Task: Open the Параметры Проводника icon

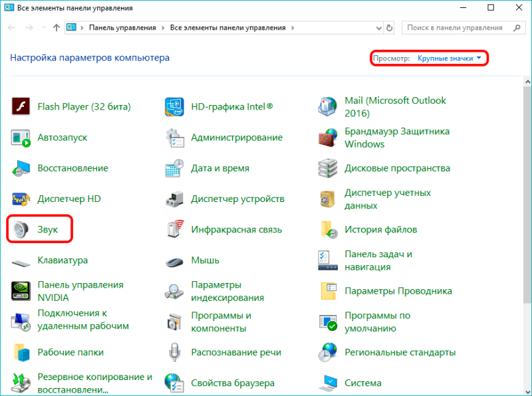Action: pyautogui.click(x=329, y=291)
